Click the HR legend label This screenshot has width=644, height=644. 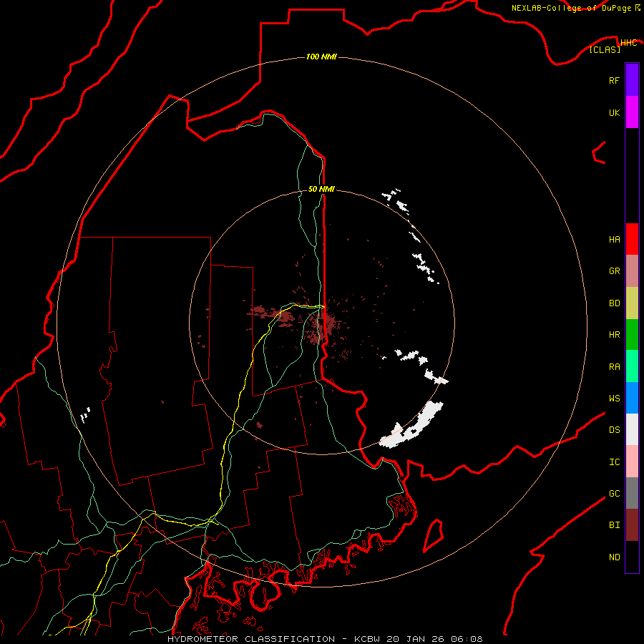[x=614, y=335]
